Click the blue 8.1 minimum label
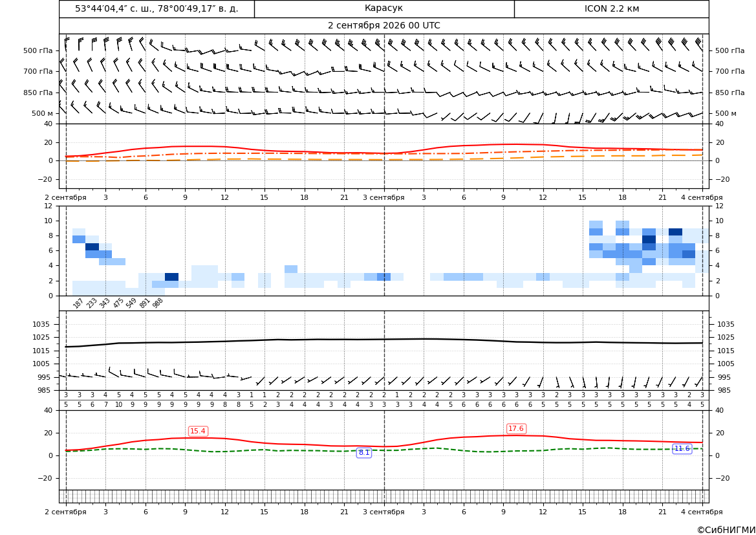756x535 pixels. pos(364,452)
